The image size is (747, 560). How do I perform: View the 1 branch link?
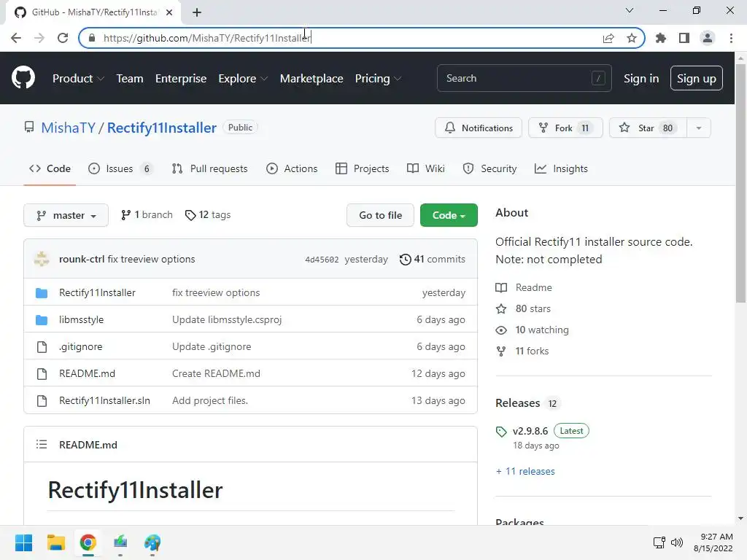[x=147, y=215]
